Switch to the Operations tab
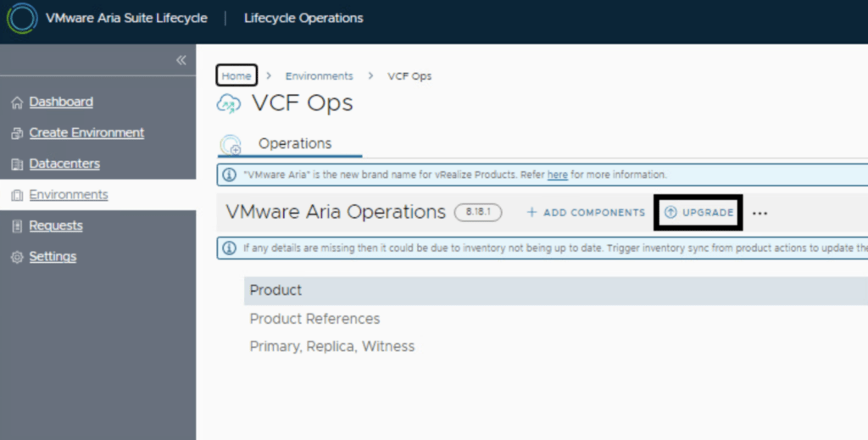 coord(295,143)
